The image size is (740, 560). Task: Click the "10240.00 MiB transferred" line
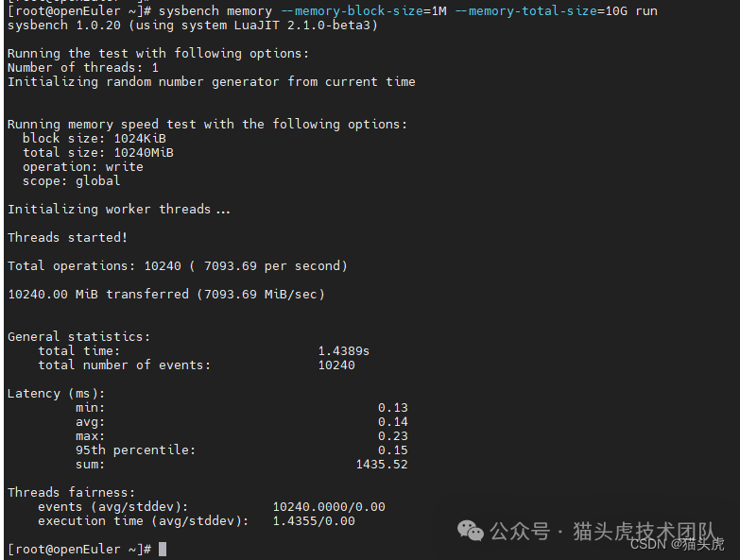[x=166, y=294]
